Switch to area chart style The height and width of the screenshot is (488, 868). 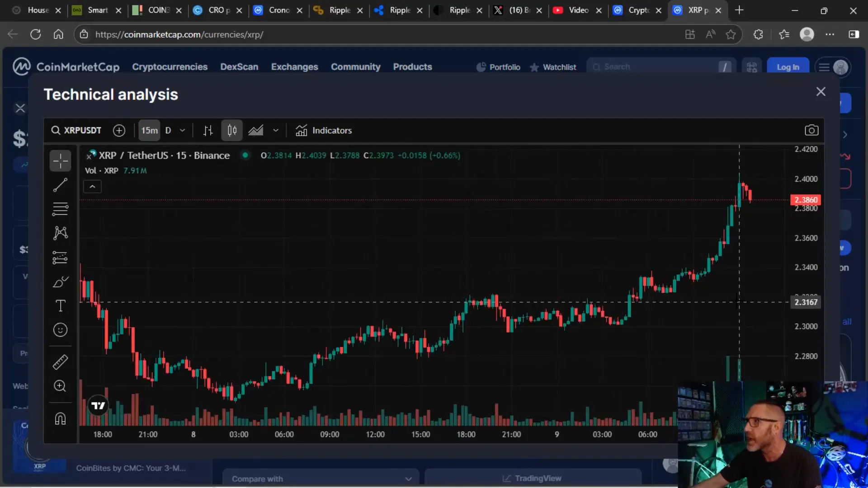tap(256, 131)
